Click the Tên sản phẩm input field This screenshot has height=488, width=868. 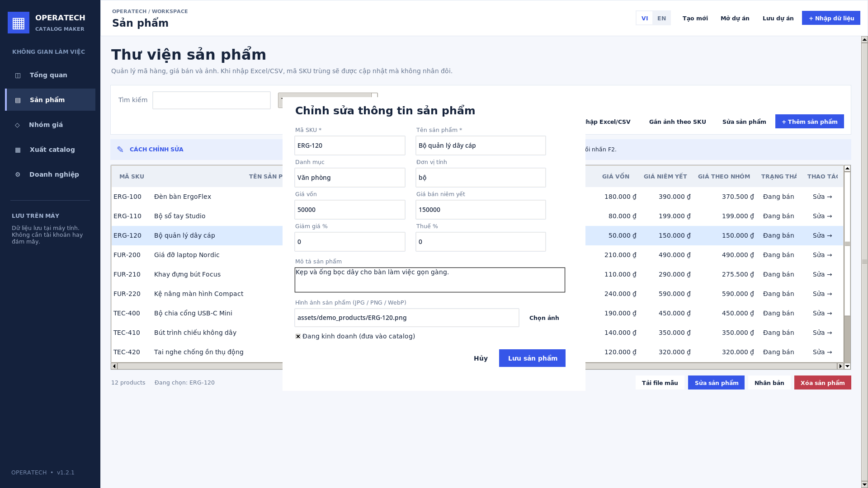click(x=481, y=145)
